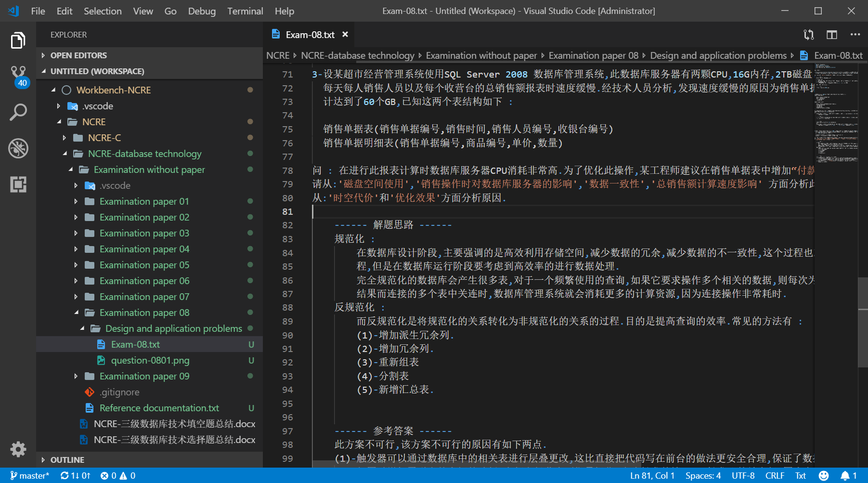Screen dimensions: 868x483
Task: Expand the OUTLINE section
Action: coord(67,460)
